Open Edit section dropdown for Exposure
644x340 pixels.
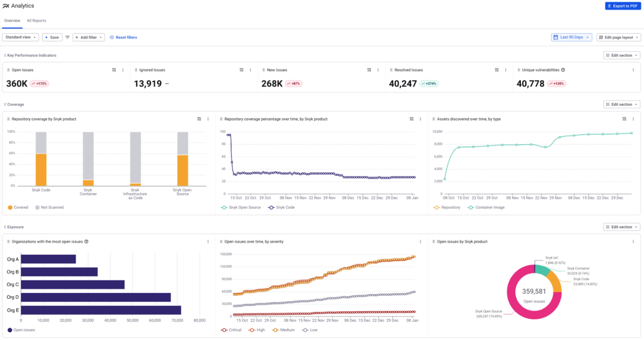click(x=622, y=227)
